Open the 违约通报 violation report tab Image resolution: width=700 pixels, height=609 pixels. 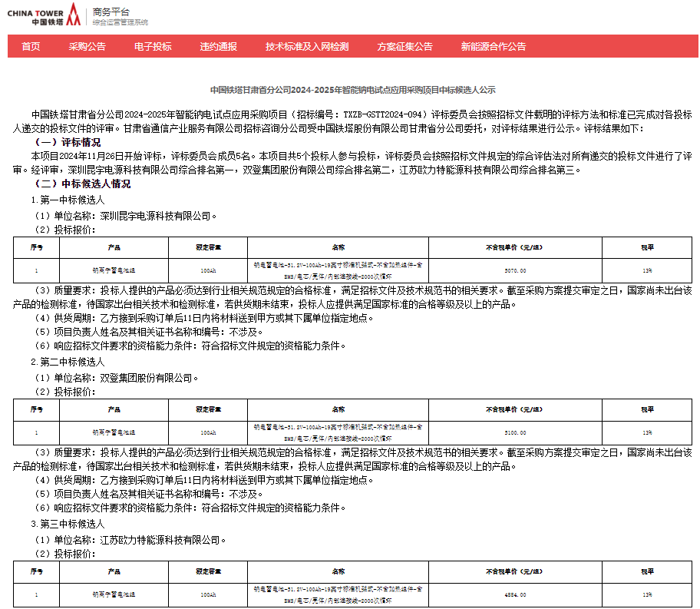coord(218,46)
